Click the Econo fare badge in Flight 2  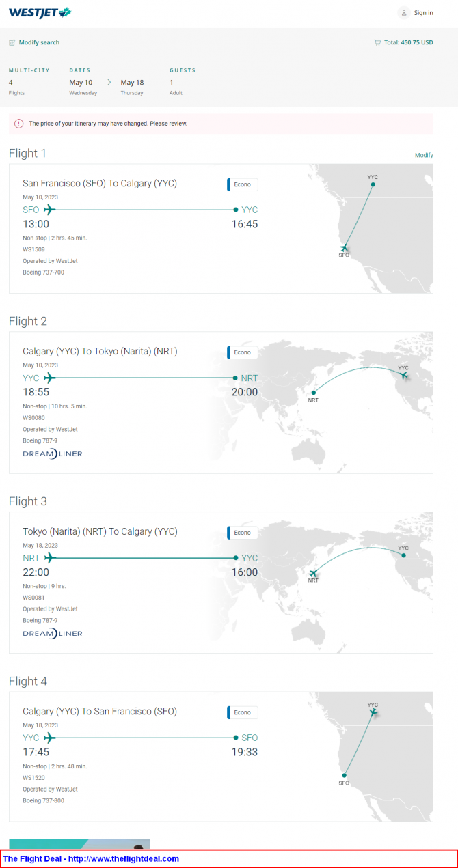pyautogui.click(x=243, y=352)
